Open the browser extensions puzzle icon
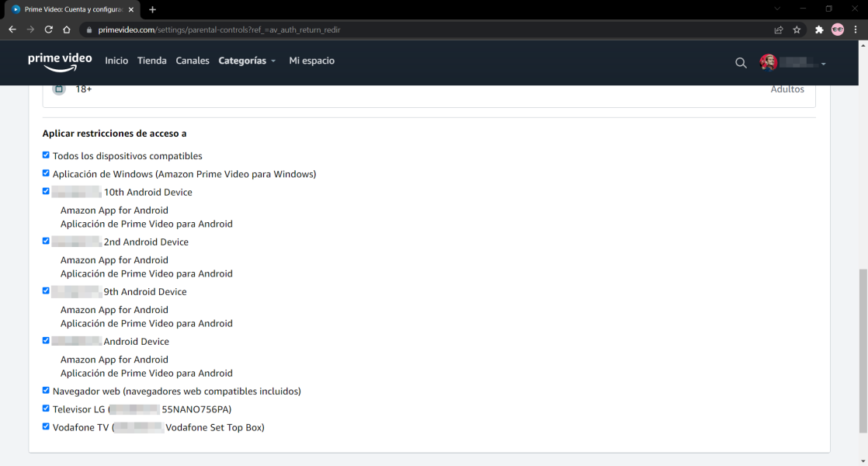The image size is (868, 466). (818, 30)
